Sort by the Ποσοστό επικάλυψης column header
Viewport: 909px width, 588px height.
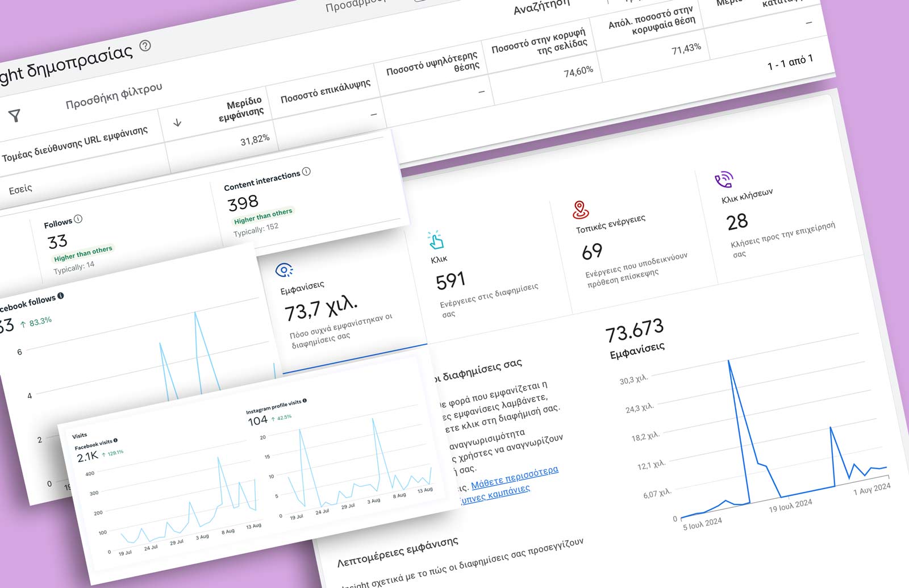[x=326, y=91]
